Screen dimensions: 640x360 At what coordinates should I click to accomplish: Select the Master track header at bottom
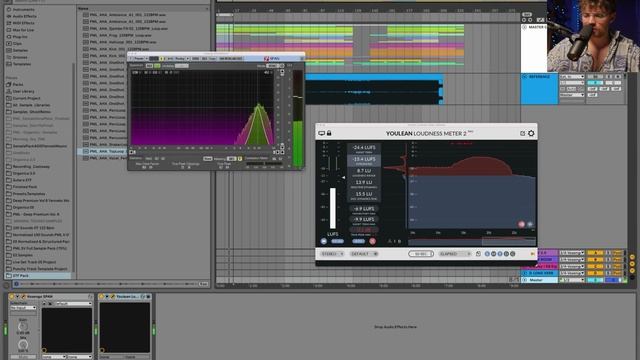point(540,280)
